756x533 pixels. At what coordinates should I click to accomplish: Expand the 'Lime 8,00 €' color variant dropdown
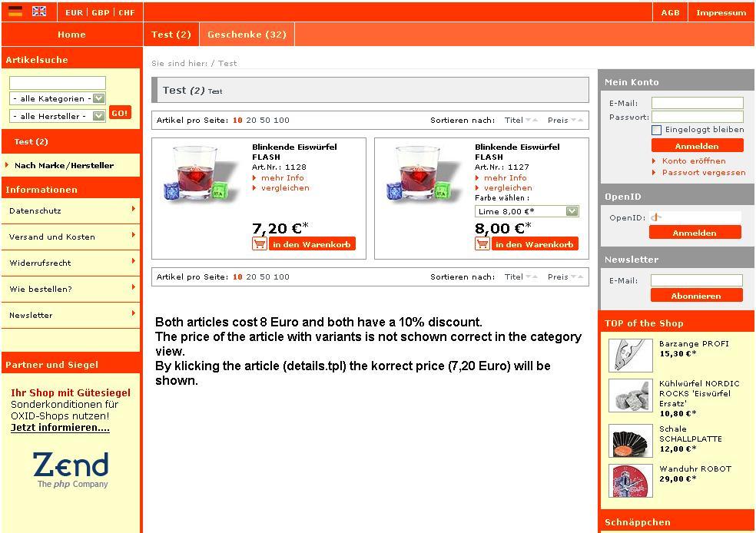tap(526, 211)
